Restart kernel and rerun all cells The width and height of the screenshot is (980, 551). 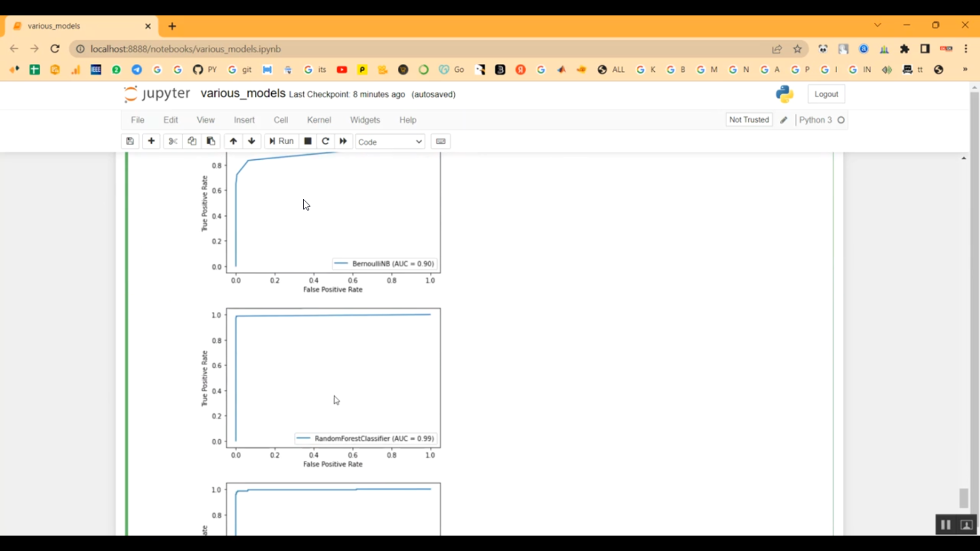tap(343, 141)
